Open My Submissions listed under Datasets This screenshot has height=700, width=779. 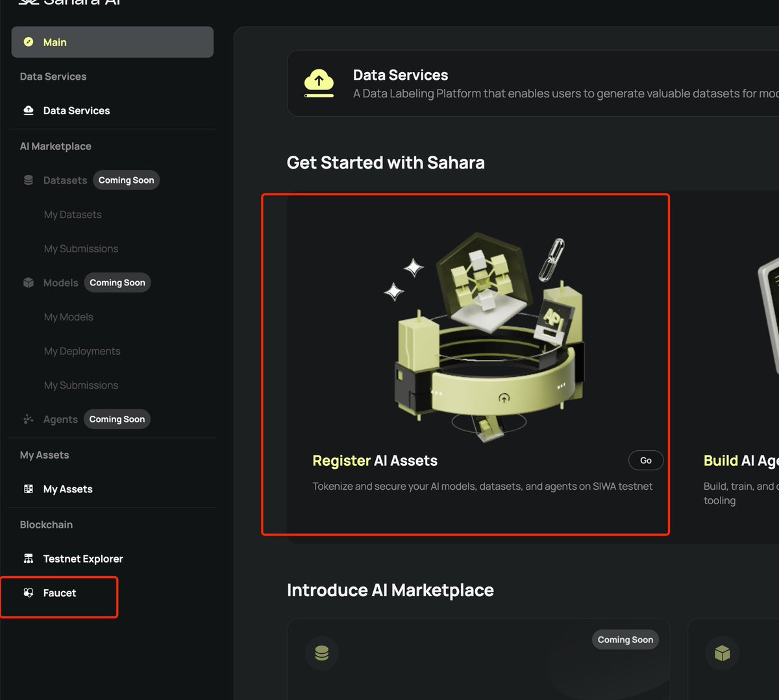(x=81, y=249)
